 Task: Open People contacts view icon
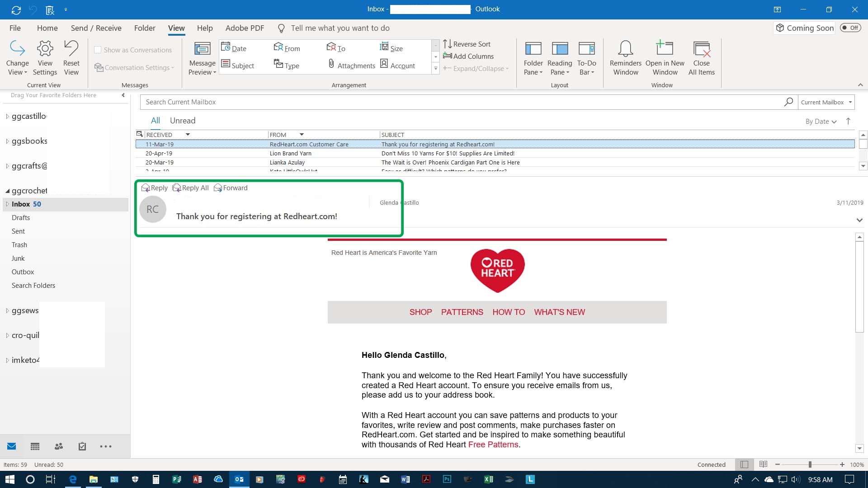[59, 446]
